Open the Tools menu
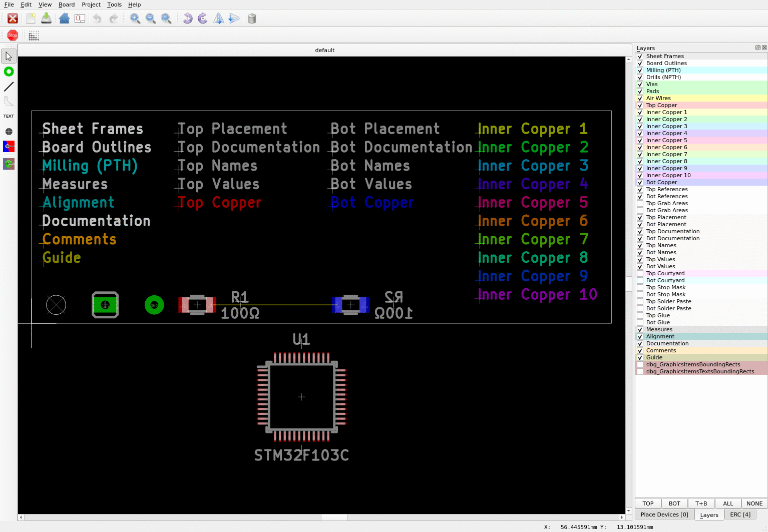Viewport: 768px width, 532px height. coord(114,5)
